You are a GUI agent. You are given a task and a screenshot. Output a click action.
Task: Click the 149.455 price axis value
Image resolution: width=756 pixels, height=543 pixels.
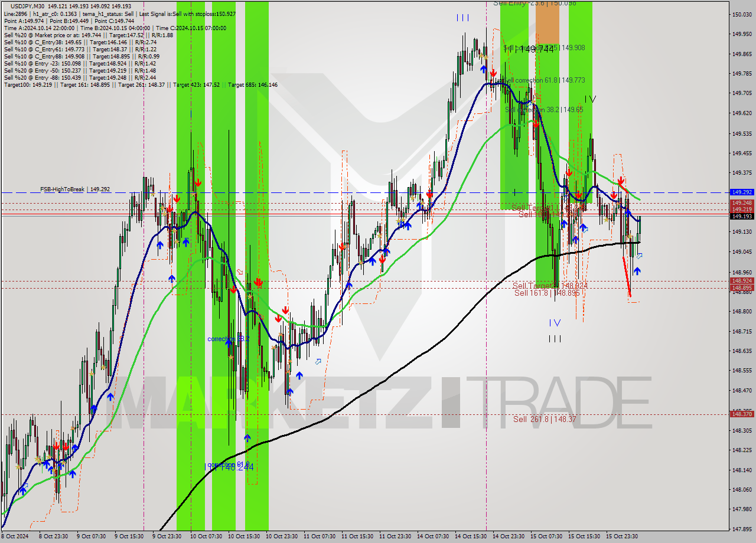click(742, 153)
